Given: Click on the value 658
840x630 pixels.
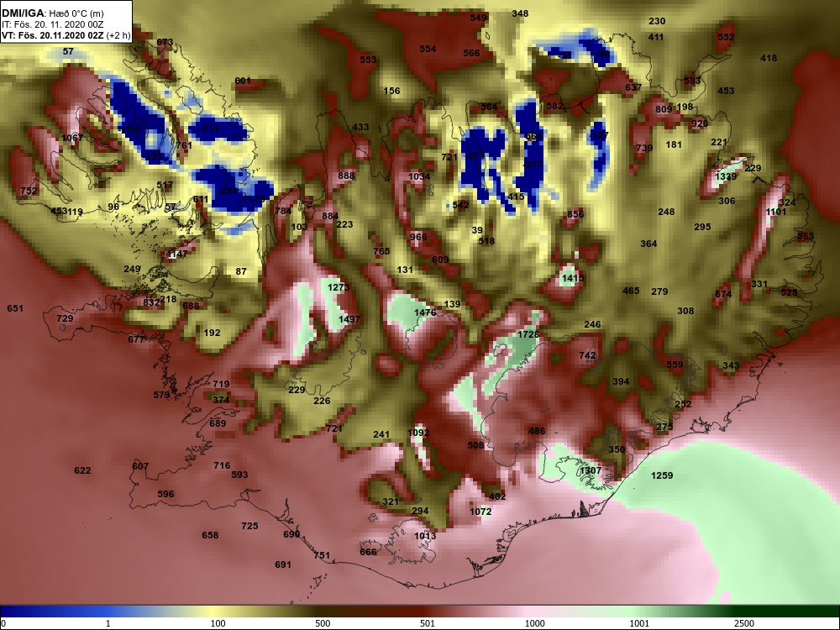Looking at the screenshot, I should pyautogui.click(x=210, y=534).
